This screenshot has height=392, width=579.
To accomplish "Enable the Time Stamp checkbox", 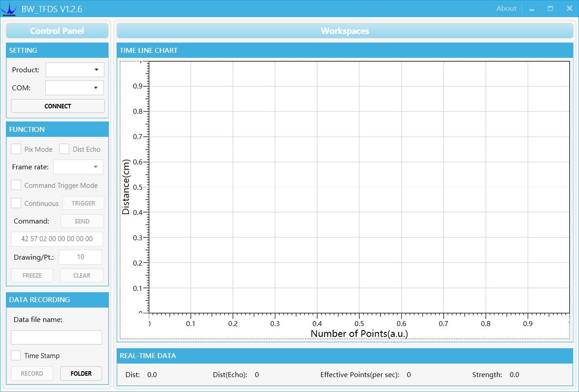I will (x=16, y=355).
